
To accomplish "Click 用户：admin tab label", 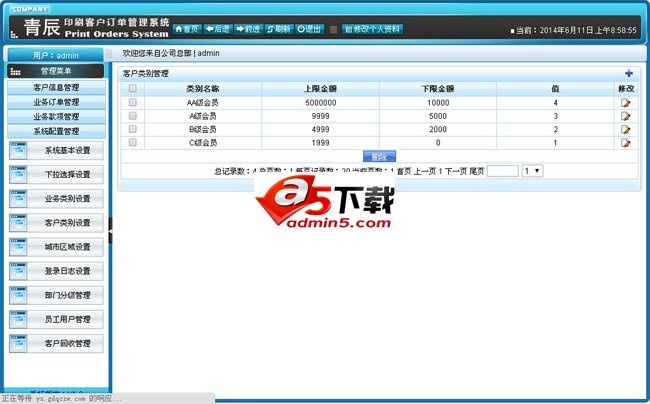I will click(56, 55).
